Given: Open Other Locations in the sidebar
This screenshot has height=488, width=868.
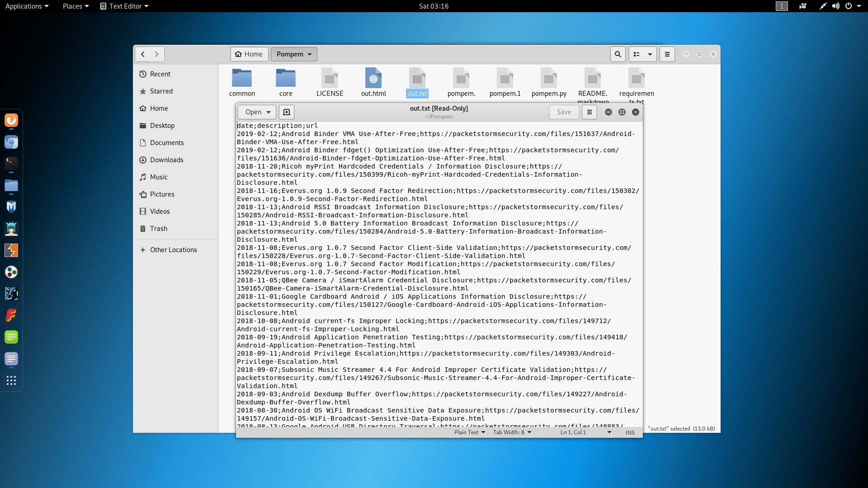Looking at the screenshot, I should coord(174,249).
